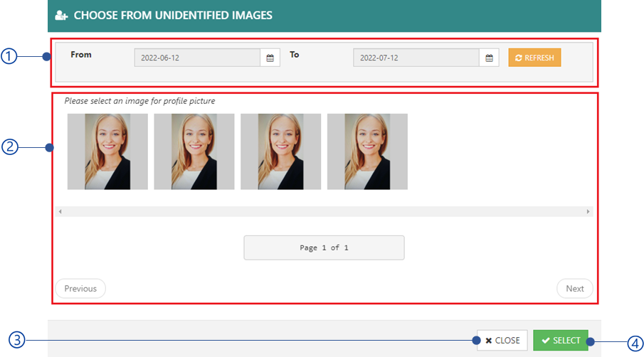Select the second profile image thumbnail
Screen dimensions: 644x357
pyautogui.click(x=194, y=151)
